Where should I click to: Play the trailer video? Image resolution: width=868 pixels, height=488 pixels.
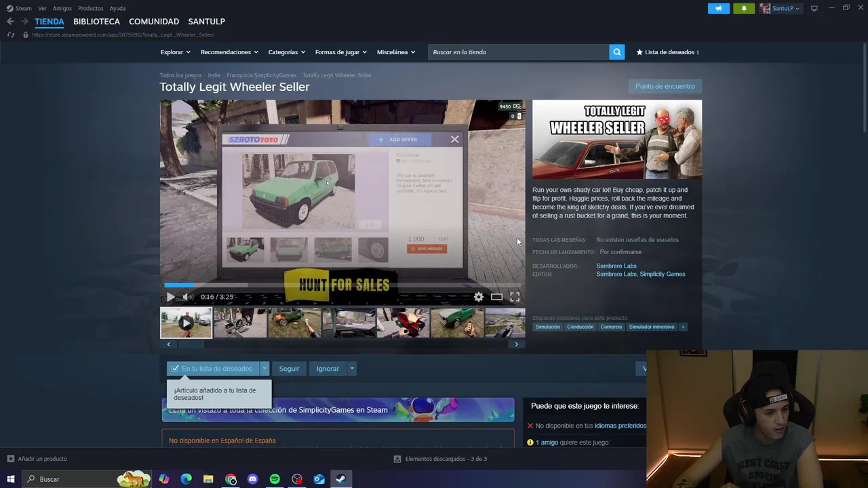coord(170,297)
